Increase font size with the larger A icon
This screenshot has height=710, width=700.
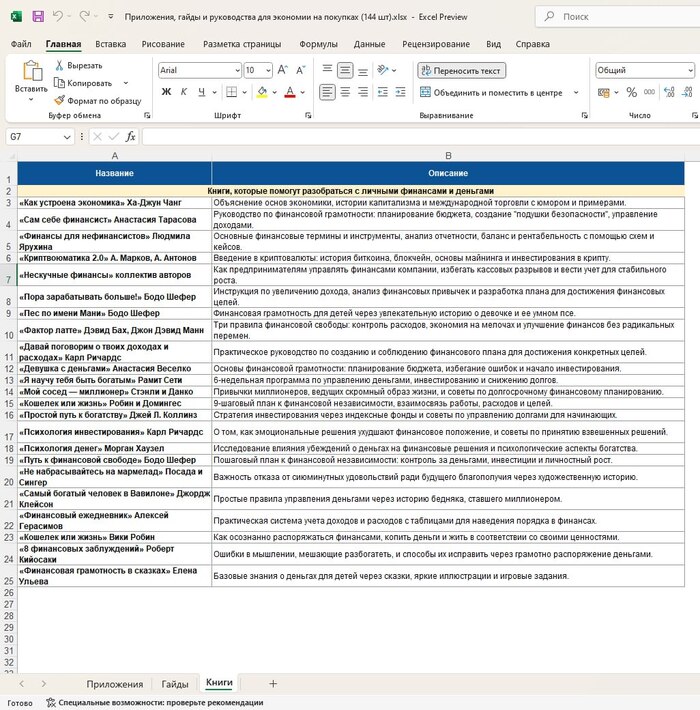click(x=284, y=70)
